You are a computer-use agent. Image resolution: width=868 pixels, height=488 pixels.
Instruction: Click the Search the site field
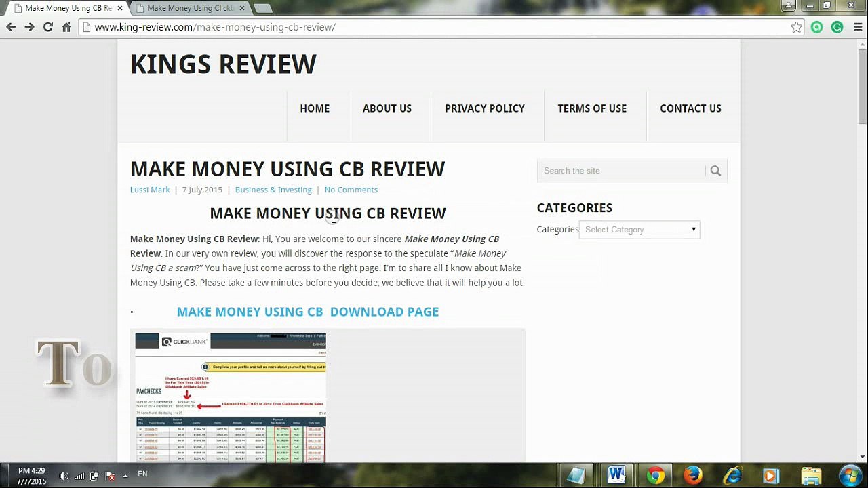(621, 171)
